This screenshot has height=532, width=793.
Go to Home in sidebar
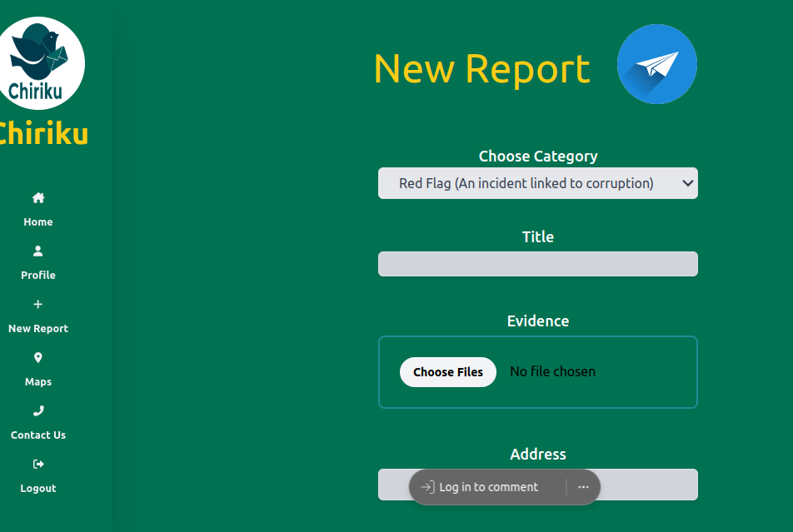pos(38,222)
